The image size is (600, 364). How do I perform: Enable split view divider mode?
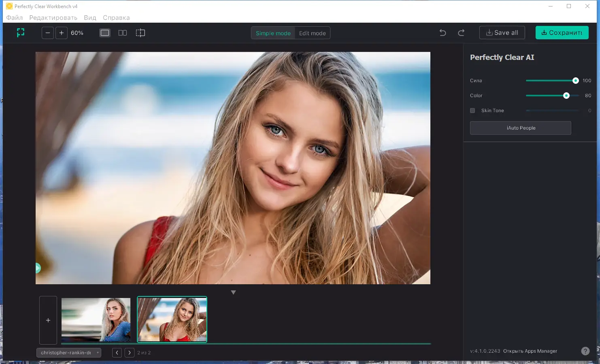(x=140, y=33)
